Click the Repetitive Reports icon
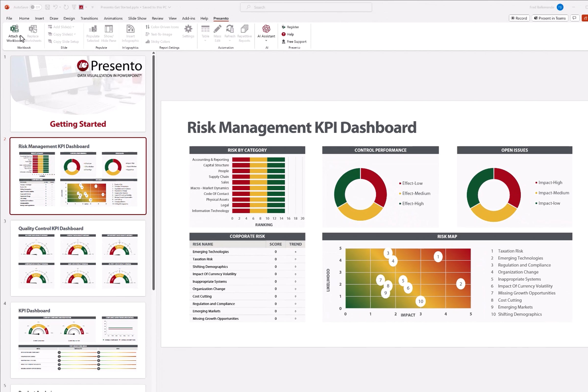 244,29
